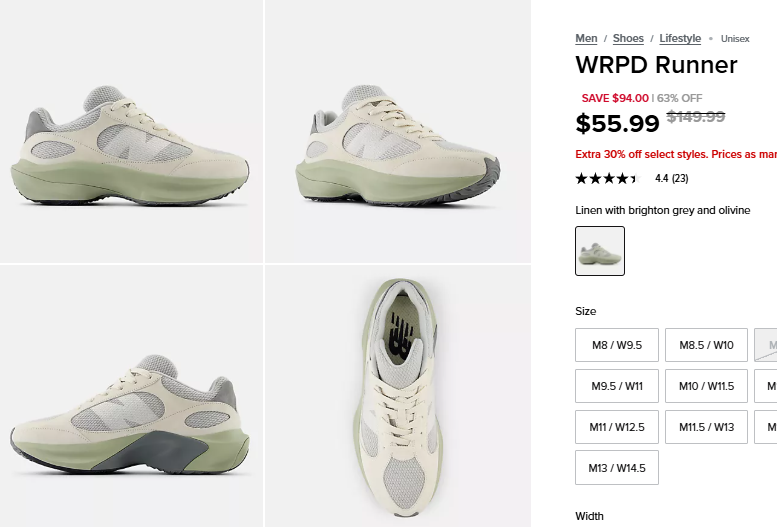777x527 pixels.
Task: Open the inner side shoe image
Action: (x=131, y=396)
